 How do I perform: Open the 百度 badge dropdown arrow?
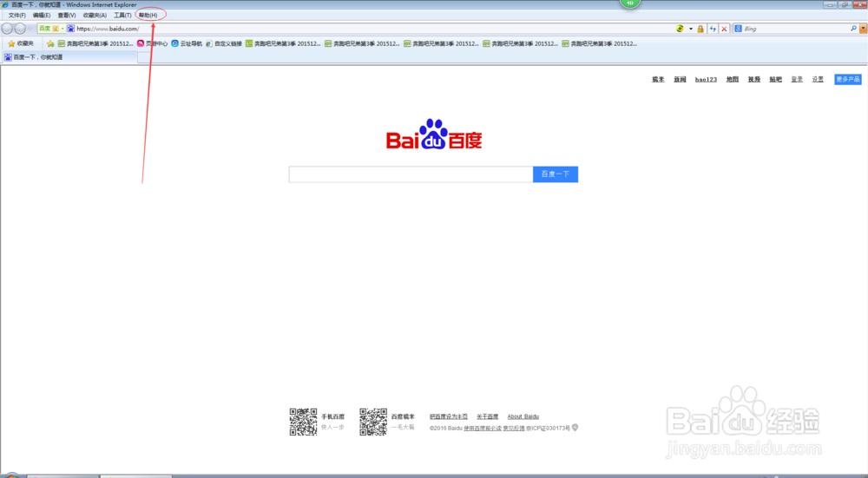click(62, 29)
